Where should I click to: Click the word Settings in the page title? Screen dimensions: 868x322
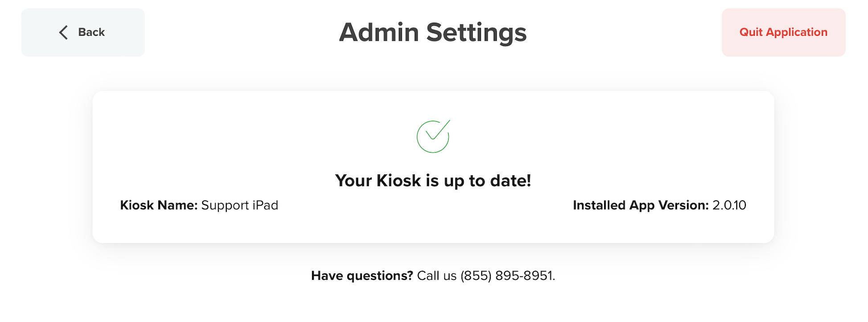[x=476, y=33]
